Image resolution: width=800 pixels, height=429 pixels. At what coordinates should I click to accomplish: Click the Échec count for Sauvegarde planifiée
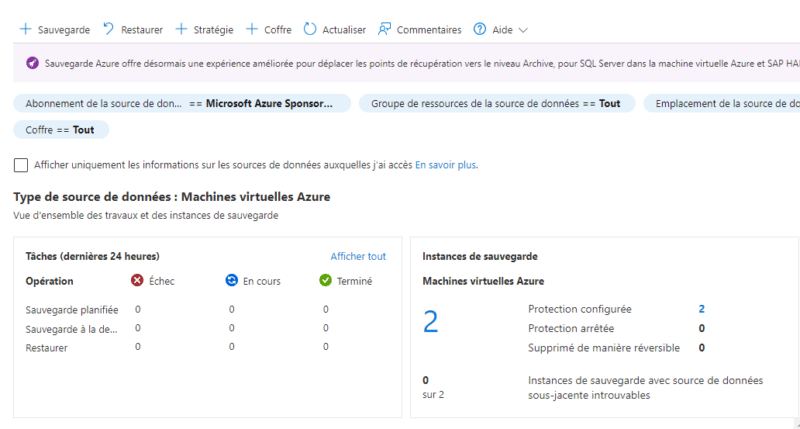click(138, 309)
